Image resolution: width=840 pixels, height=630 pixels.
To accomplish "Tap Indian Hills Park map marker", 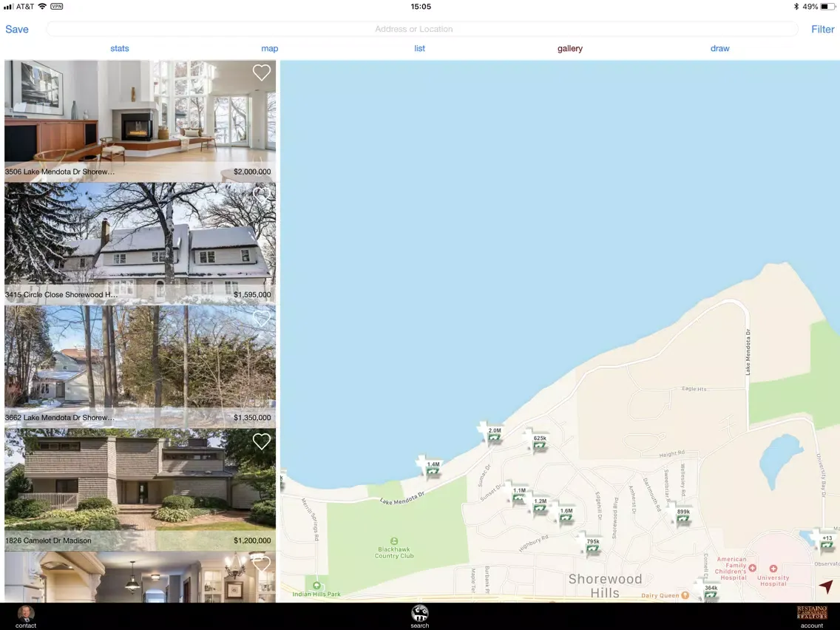I will coord(316,586).
